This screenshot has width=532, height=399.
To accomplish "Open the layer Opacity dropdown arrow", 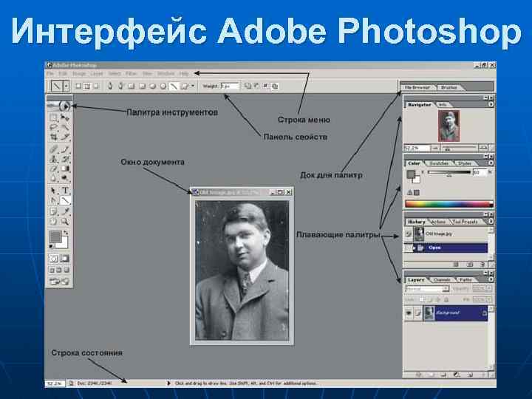I will pyautogui.click(x=489, y=289).
